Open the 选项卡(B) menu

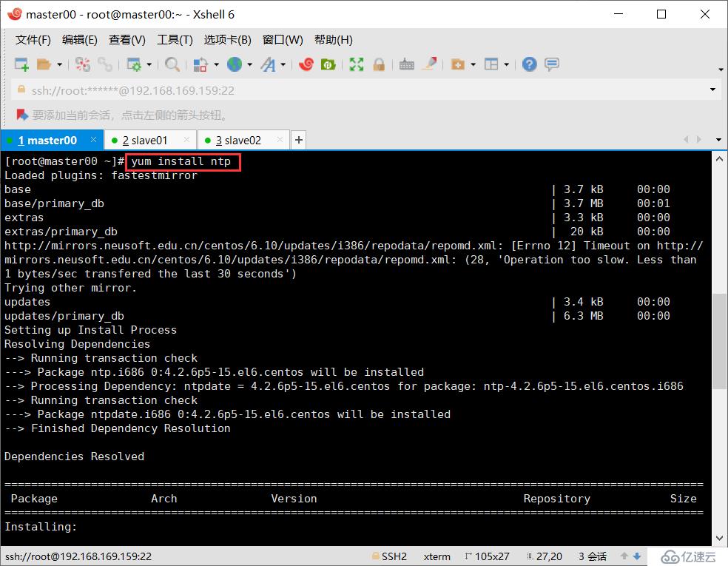[x=228, y=40]
